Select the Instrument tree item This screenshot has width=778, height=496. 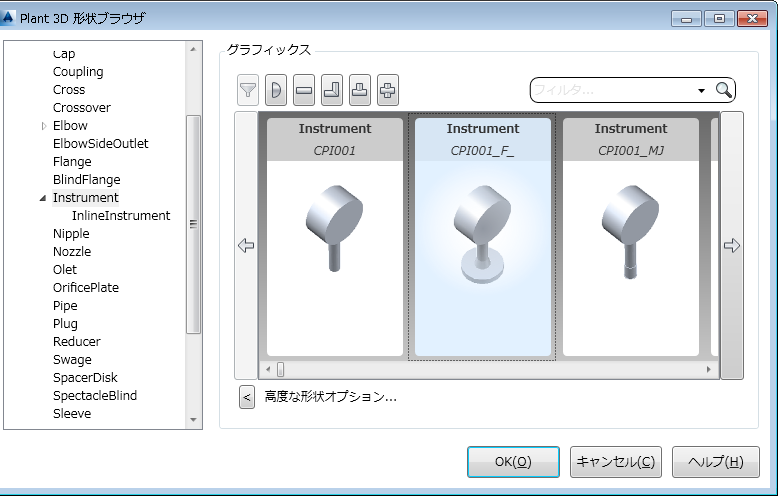[85, 197]
